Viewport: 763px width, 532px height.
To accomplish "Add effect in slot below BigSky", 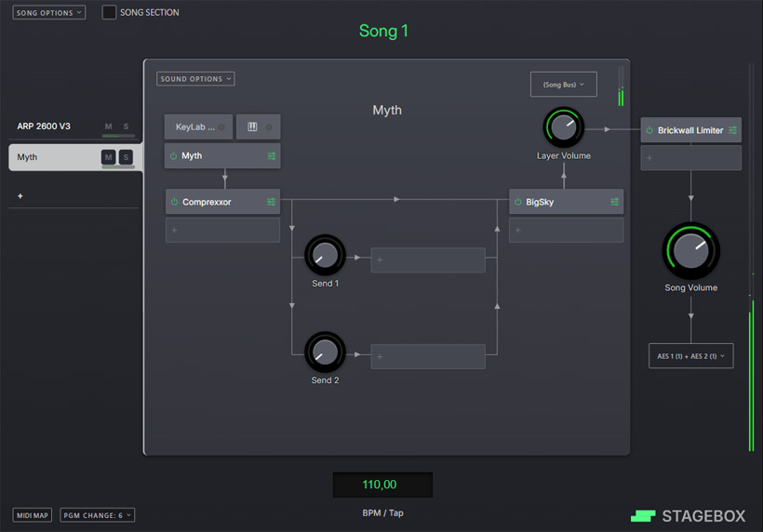I will 567,230.
